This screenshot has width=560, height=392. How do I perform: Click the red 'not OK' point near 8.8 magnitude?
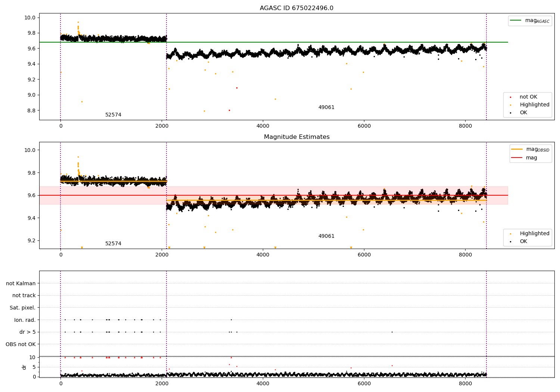pyautogui.click(x=229, y=110)
